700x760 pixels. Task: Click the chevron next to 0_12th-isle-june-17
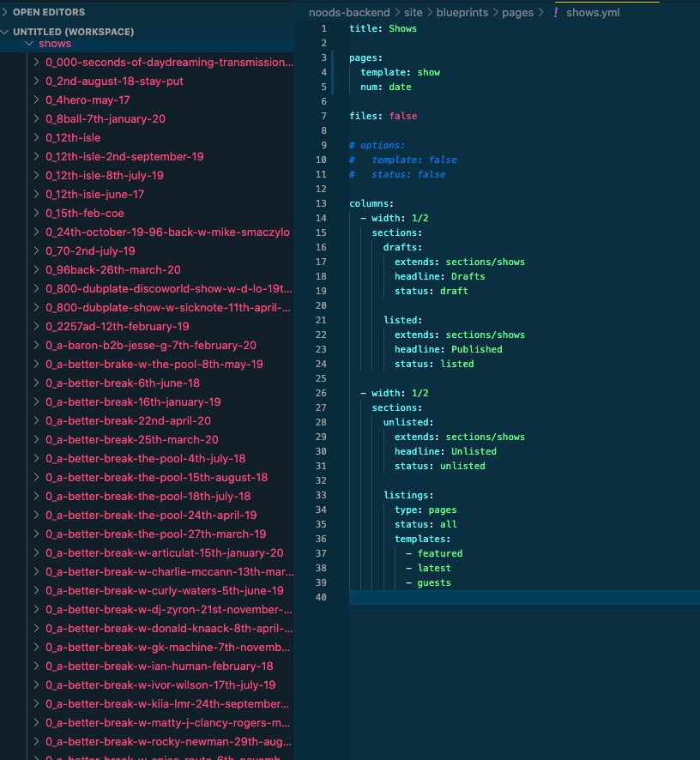click(x=36, y=195)
